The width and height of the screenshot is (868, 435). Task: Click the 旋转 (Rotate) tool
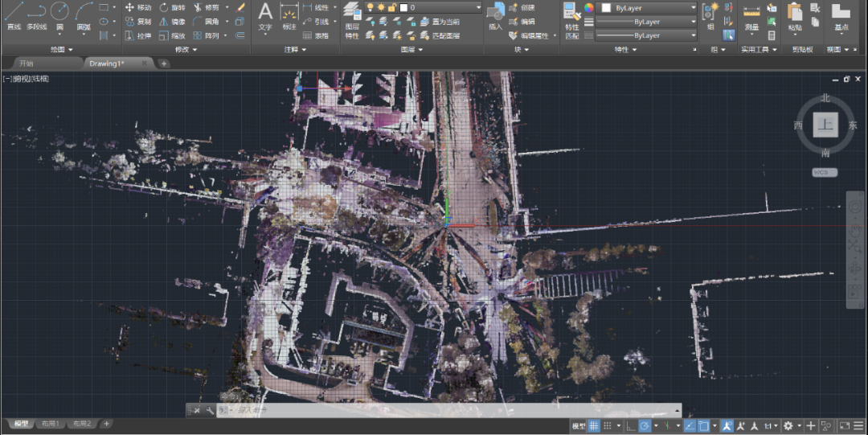pyautogui.click(x=172, y=8)
